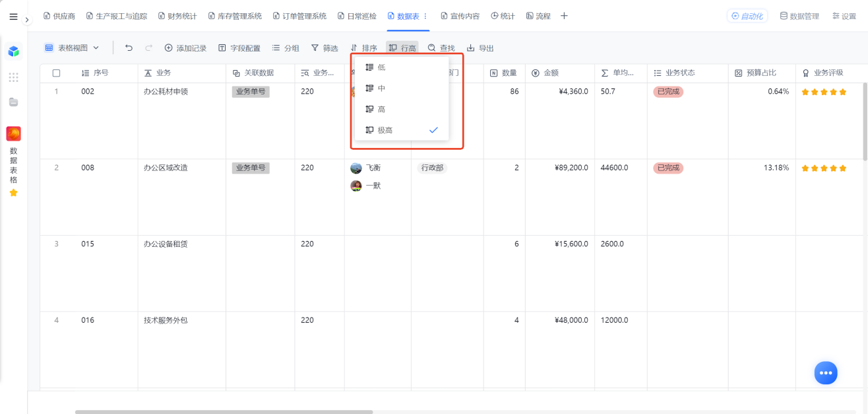868x414 pixels.
Task: Click the blue cube icon in the left sidebar
Action: [14, 52]
